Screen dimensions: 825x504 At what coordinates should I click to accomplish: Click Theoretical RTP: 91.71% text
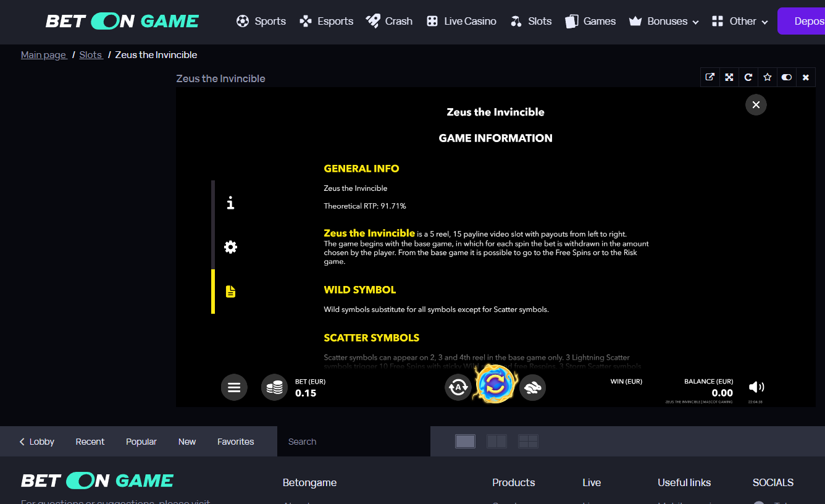[x=365, y=206]
